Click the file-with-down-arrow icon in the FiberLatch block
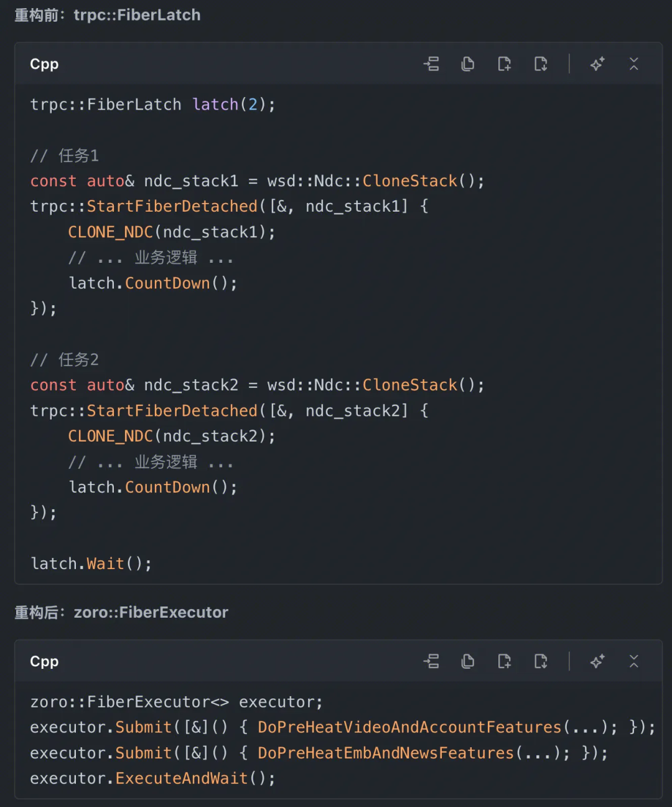This screenshot has height=807, width=672. (x=541, y=64)
